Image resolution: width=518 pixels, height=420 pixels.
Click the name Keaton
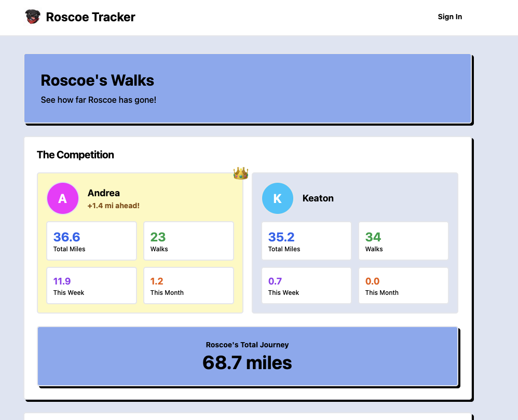point(318,198)
